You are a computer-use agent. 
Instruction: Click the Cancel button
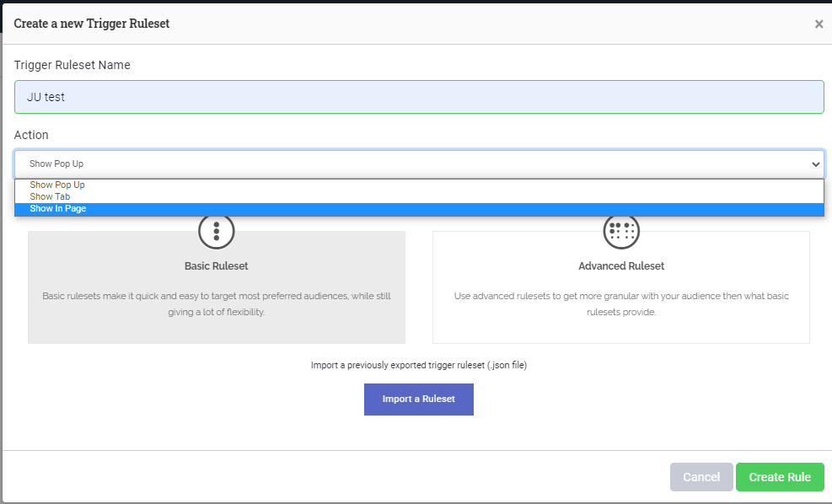click(701, 476)
